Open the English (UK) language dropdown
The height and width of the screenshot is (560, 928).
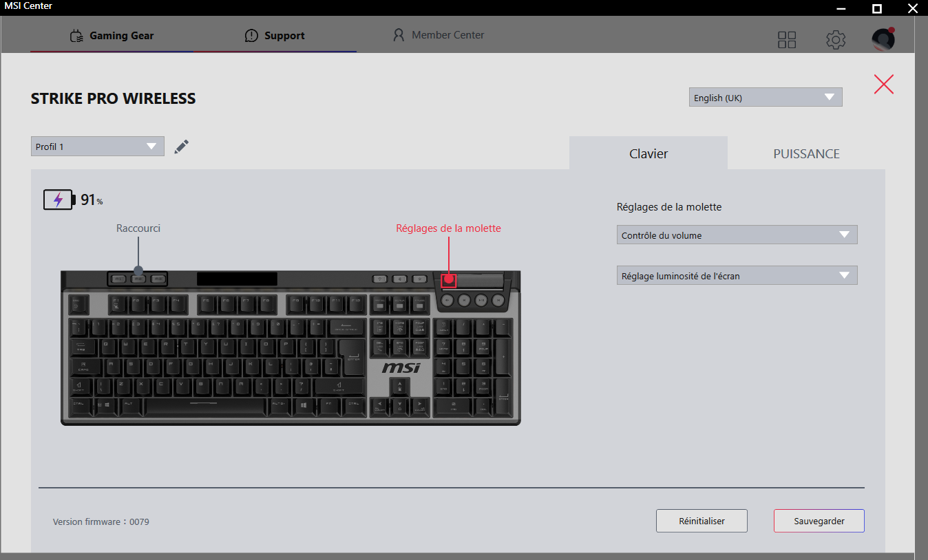(766, 97)
